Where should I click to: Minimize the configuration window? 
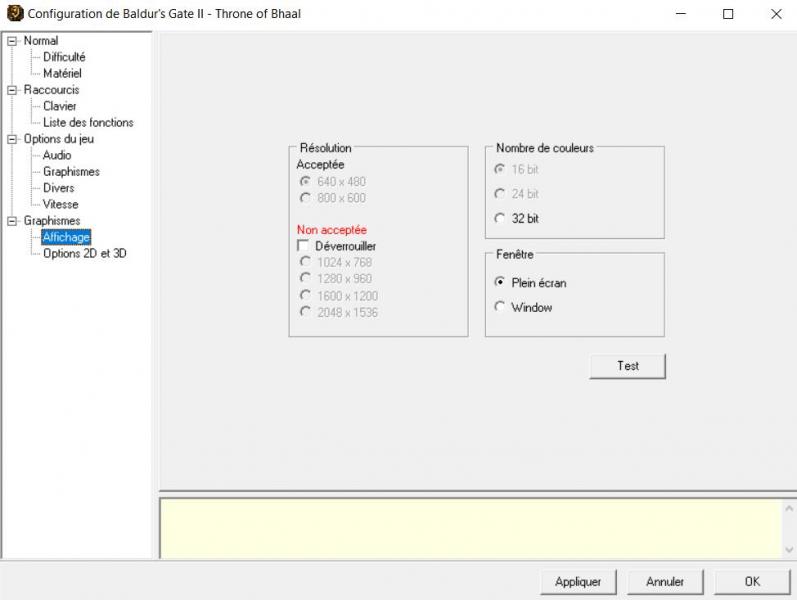coord(681,14)
